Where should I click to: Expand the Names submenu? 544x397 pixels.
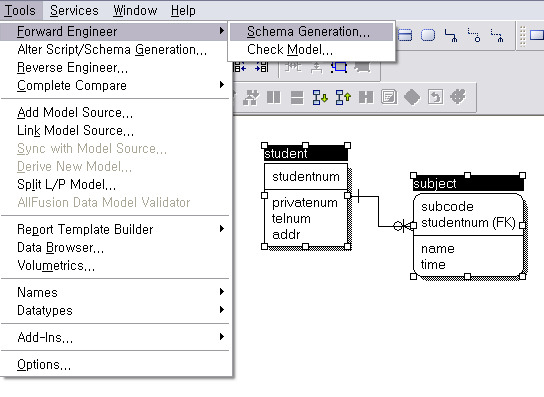coord(114,292)
